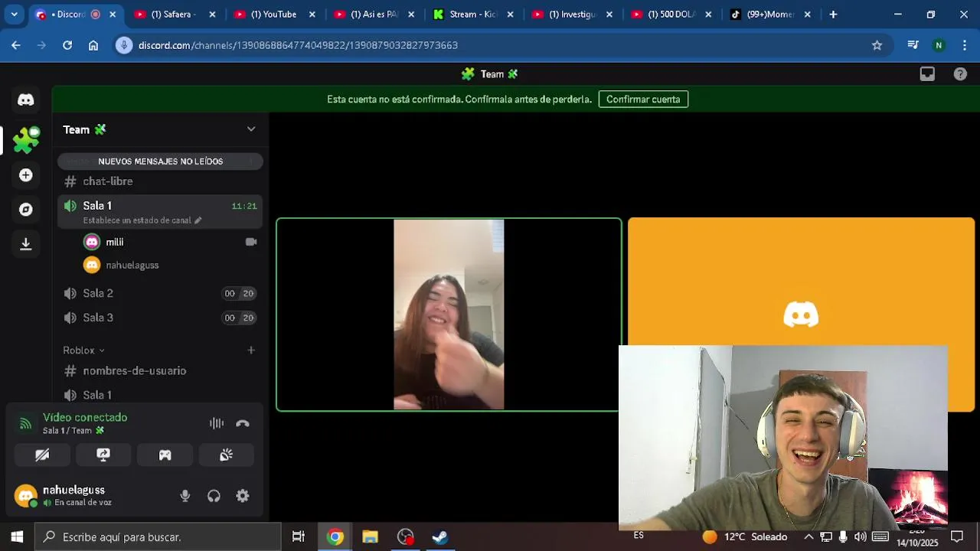Open Chrome profile N avatar
This screenshot has width=980, height=551.
pyautogui.click(x=939, y=45)
